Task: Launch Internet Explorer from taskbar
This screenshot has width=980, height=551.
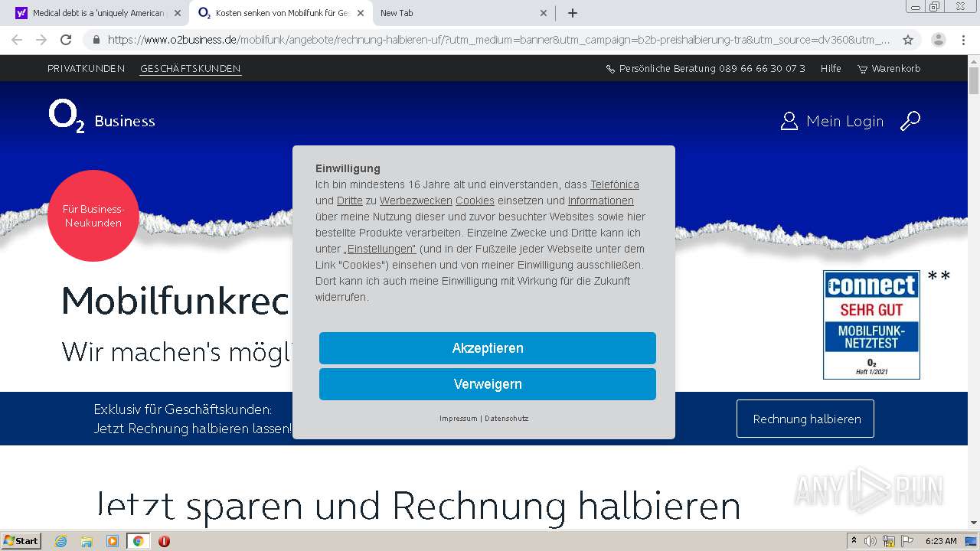Action: [x=60, y=541]
